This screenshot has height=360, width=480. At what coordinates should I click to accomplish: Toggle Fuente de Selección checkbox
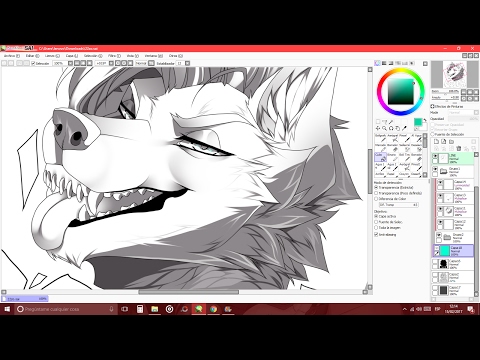tap(433, 134)
